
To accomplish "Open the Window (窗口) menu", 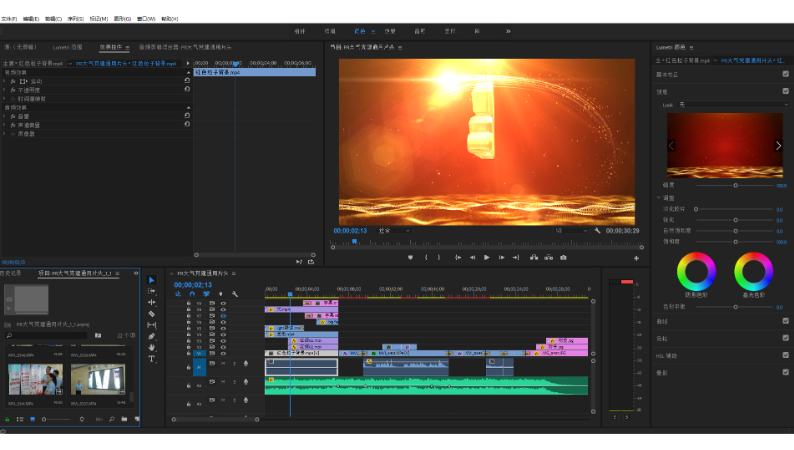I will click(145, 19).
